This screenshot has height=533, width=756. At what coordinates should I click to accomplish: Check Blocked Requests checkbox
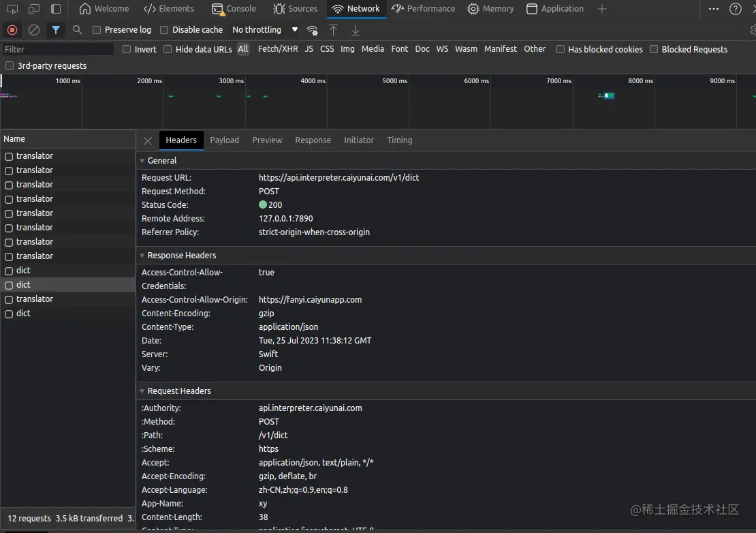click(654, 49)
